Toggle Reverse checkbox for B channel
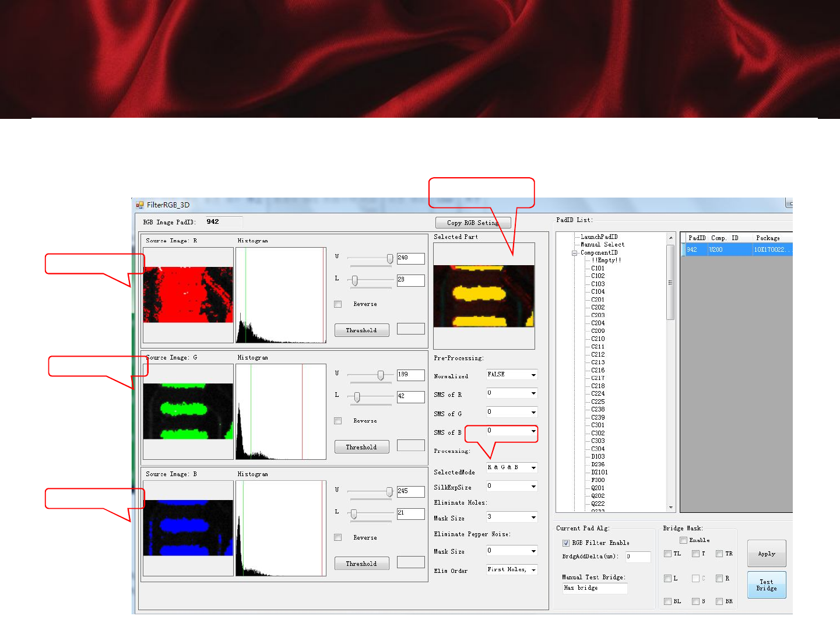The width and height of the screenshot is (840, 630). point(338,537)
